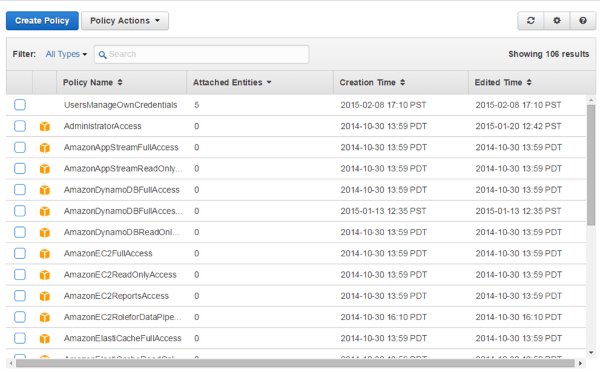Open the AmazonEC2ReadOnlyAccess policy link
Screen dimensions: 600x374
click(120, 275)
